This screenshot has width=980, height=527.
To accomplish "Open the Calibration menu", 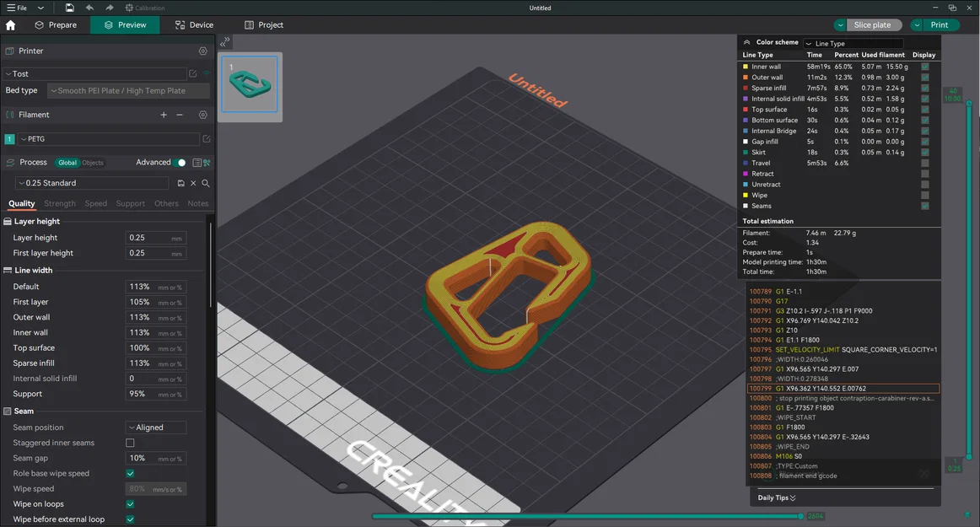I will pos(145,8).
